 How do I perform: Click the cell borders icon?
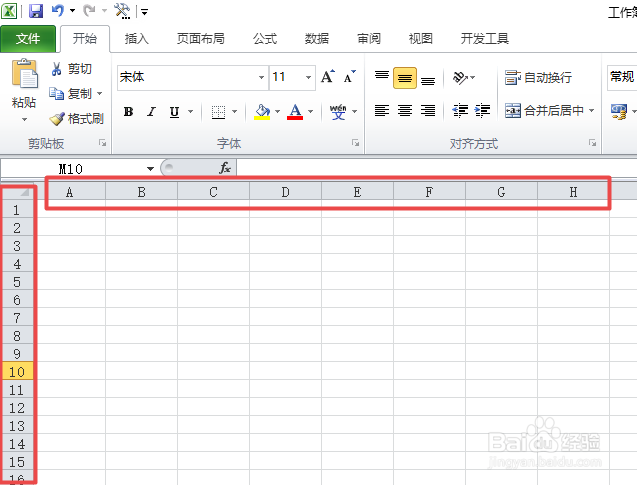219,112
